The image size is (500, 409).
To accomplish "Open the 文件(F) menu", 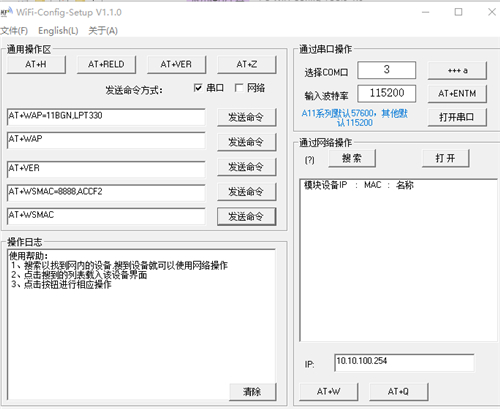I will pyautogui.click(x=14, y=31).
